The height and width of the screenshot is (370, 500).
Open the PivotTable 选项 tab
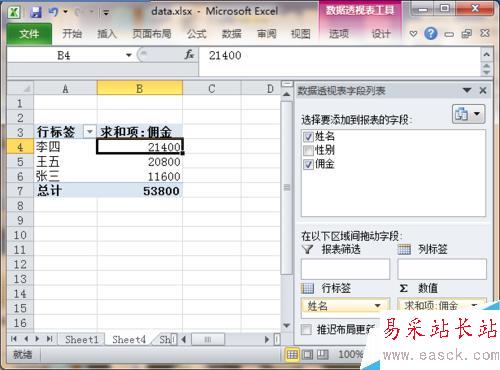click(339, 34)
